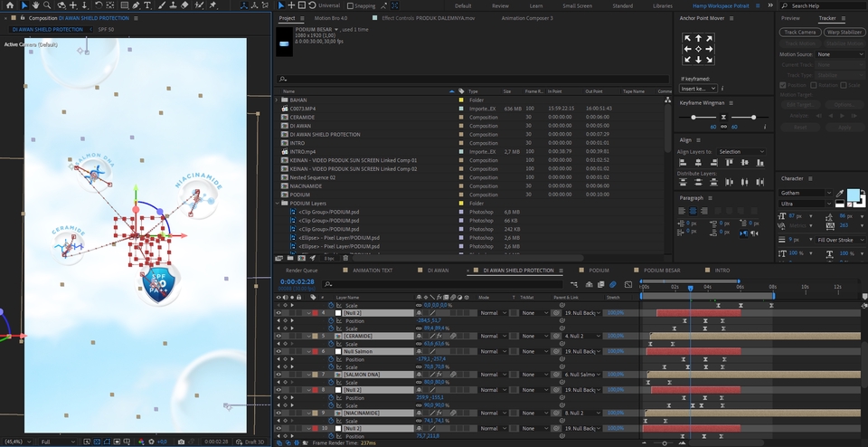Image resolution: width=868 pixels, height=447 pixels.
Task: Adjust the left Keyframe Wingman slider handle
Action: (x=693, y=118)
